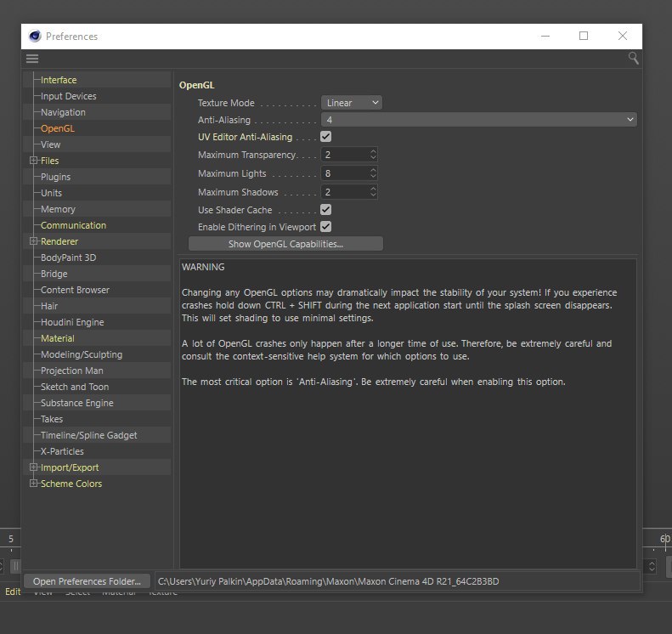Click Open Preferences Folder button
The height and width of the screenshot is (634, 672).
point(87,581)
